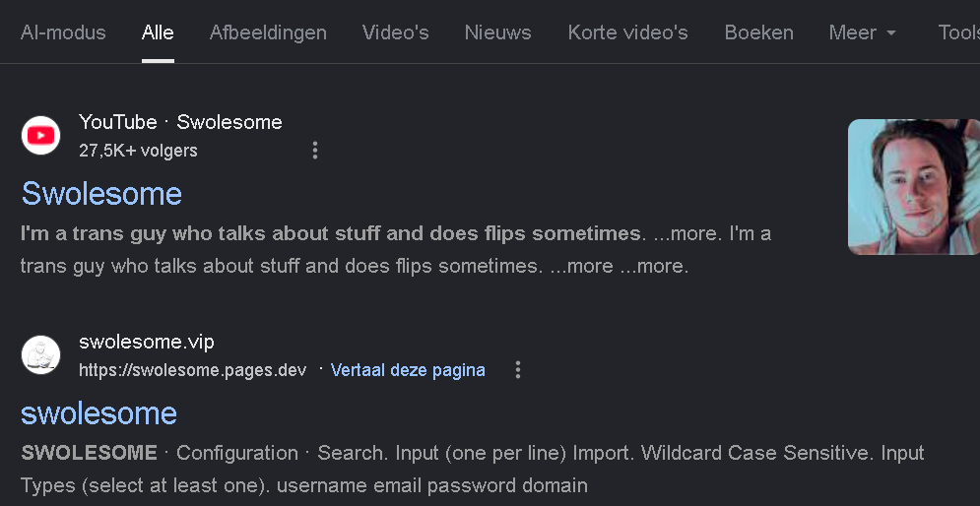Open the Swolesome YouTube channel link
The height and width of the screenshot is (506, 980).
click(x=101, y=193)
